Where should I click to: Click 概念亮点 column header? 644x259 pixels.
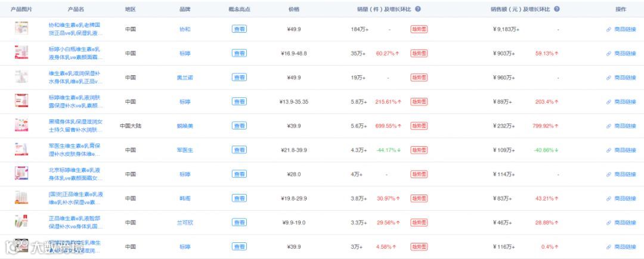pyautogui.click(x=240, y=9)
